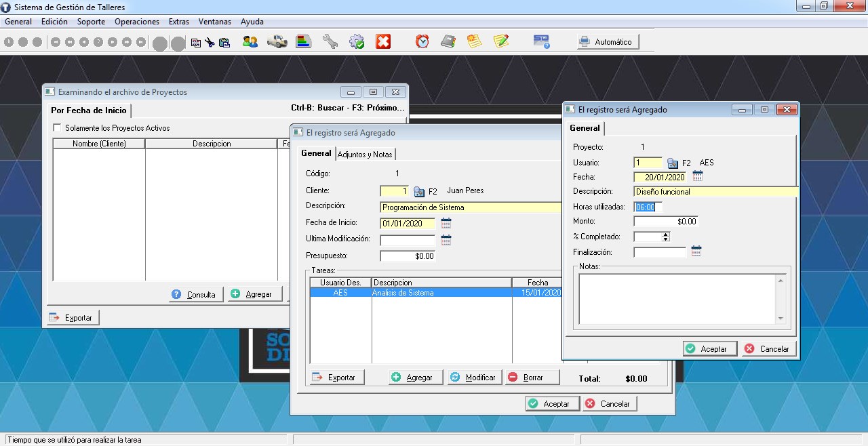Switch to the 'Adjuntos y Notas' tab

point(364,155)
